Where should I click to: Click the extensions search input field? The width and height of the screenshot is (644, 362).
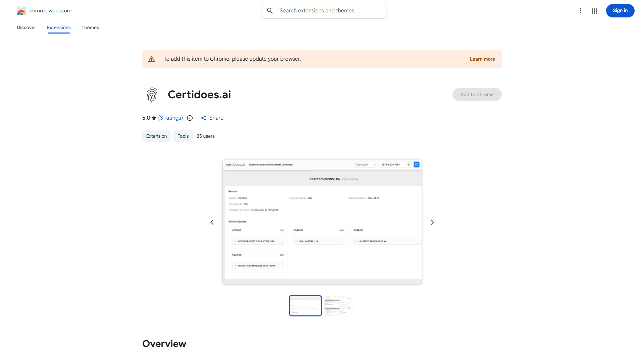(x=324, y=10)
